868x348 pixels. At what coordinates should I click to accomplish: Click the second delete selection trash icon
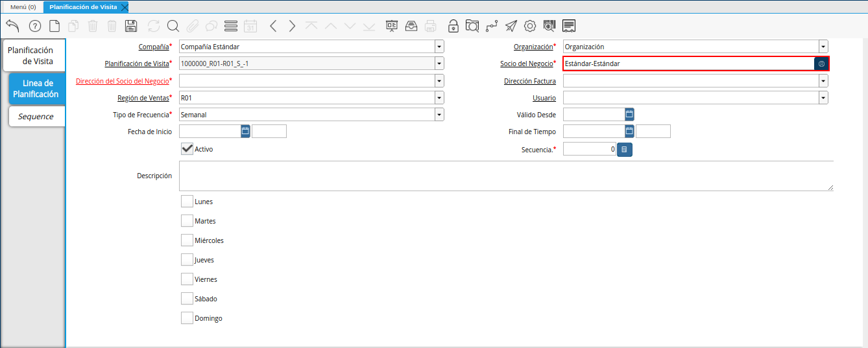(x=112, y=26)
